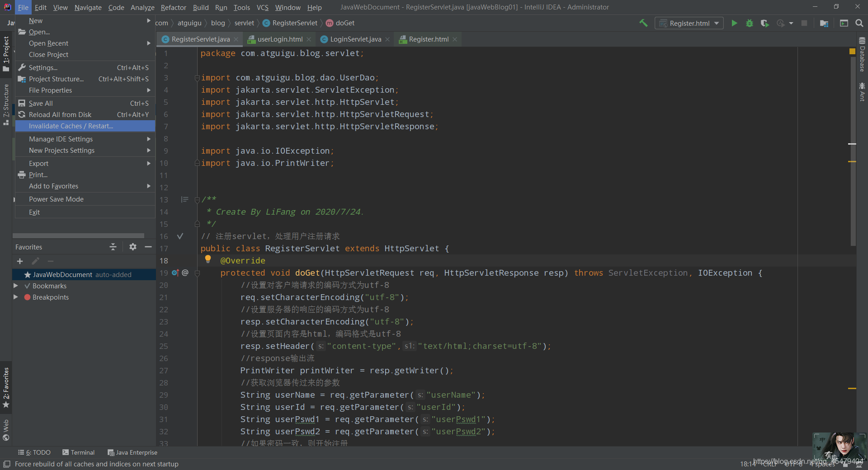Screen dimensions: 868x470
Task: Toggle the Z: Structure side panel
Action: pos(6,104)
